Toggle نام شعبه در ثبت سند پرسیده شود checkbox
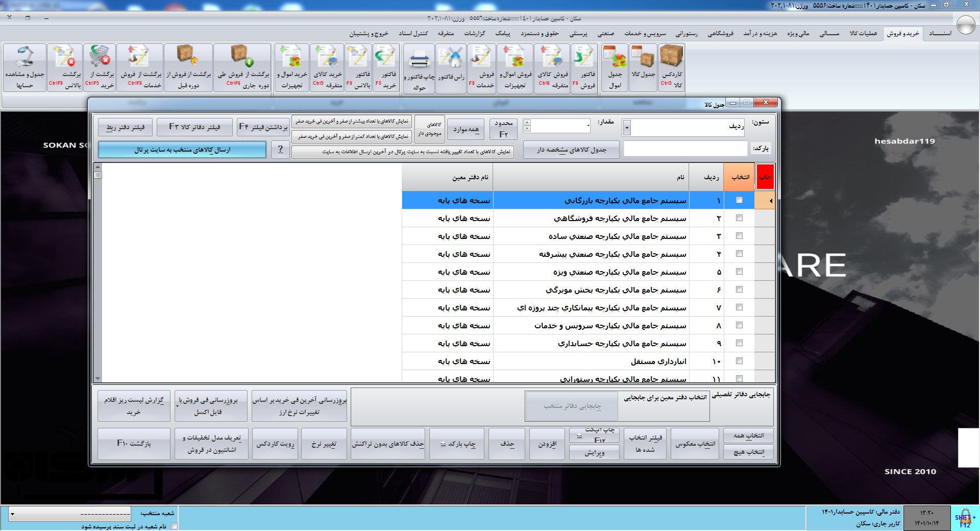 pos(175,526)
